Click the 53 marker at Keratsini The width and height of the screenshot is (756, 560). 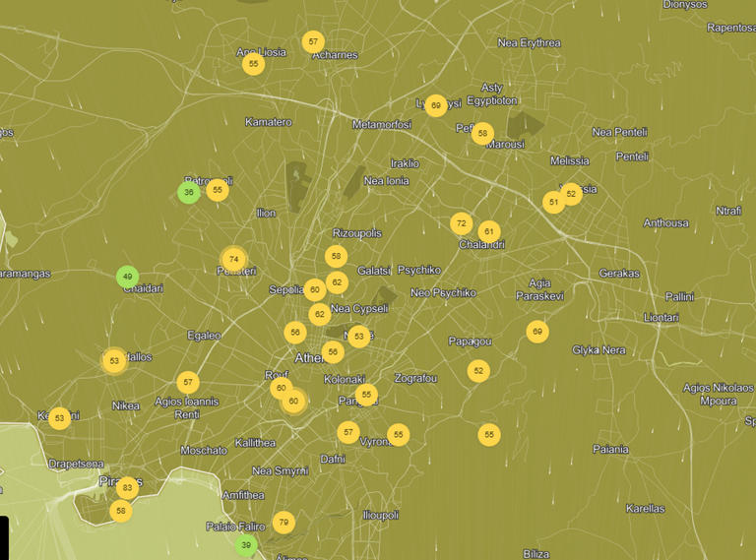(x=60, y=419)
